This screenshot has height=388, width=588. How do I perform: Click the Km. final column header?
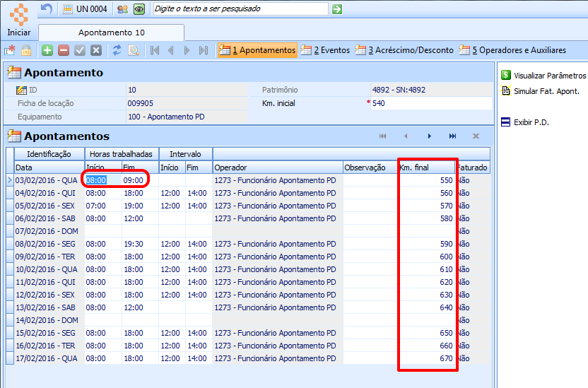427,167
